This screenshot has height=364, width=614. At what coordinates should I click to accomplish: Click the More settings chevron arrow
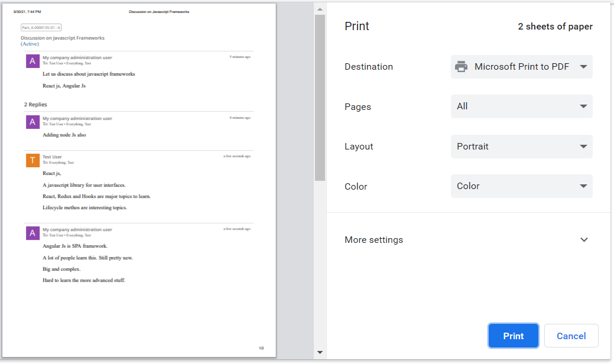(584, 240)
